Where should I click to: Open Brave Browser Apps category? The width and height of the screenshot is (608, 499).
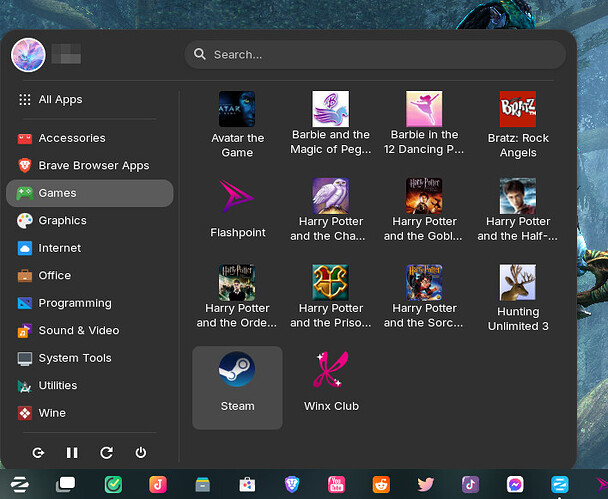90,166
